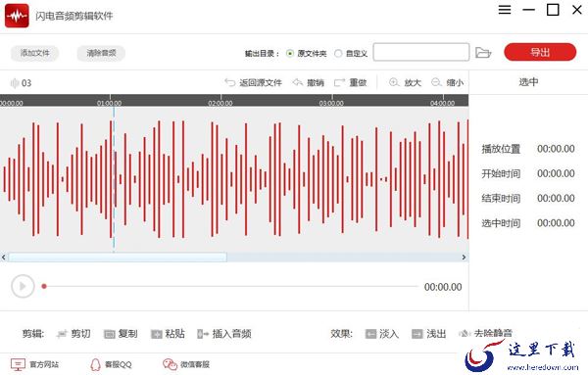
Task: Start playback with the play button
Action: pyautogui.click(x=23, y=287)
